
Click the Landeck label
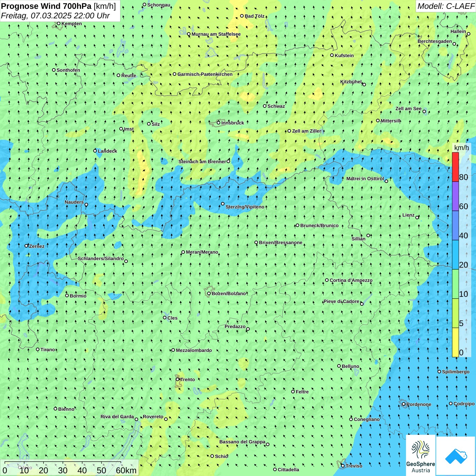coord(107,151)
